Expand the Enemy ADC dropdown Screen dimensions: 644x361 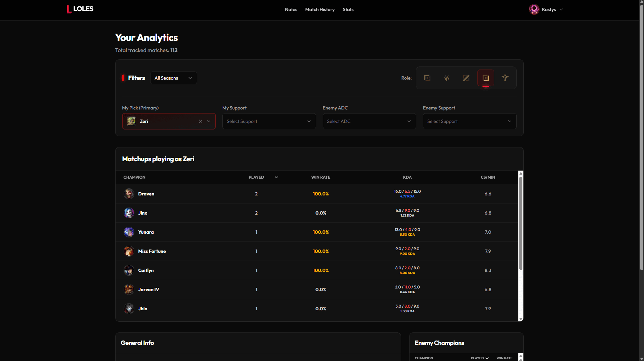pyautogui.click(x=369, y=121)
